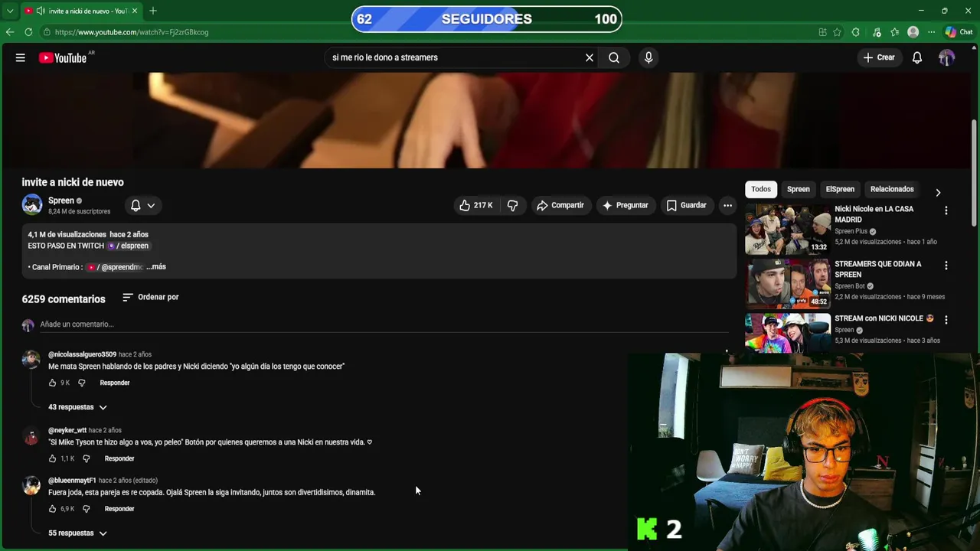
Task: Open Stream con Nicki Nicole thumbnail
Action: point(788,334)
